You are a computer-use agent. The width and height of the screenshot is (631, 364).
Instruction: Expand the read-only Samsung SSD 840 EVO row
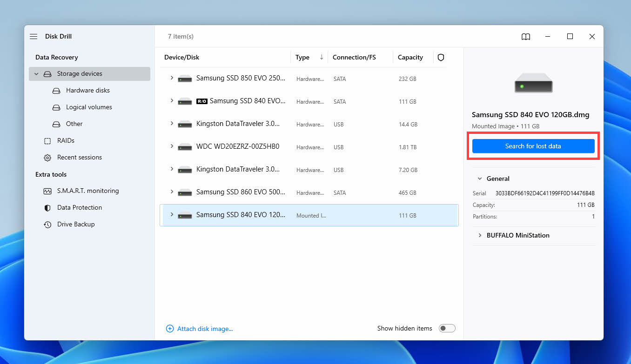pos(171,101)
